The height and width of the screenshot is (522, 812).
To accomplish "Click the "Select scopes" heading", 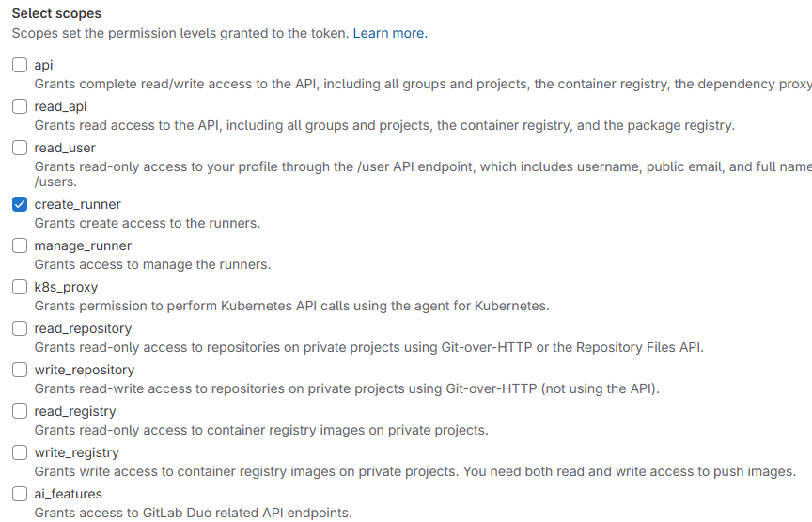I will coord(56,14).
